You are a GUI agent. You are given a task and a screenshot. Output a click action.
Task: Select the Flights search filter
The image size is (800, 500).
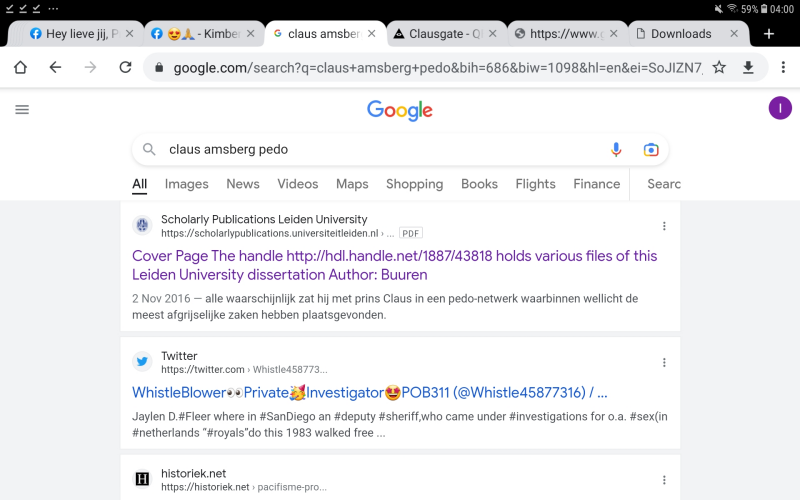click(x=535, y=184)
